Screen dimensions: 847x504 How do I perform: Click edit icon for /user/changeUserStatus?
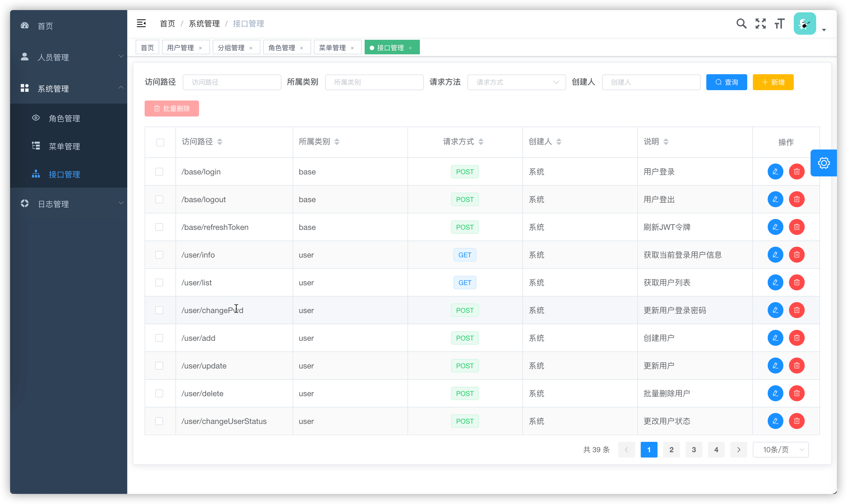[775, 421]
